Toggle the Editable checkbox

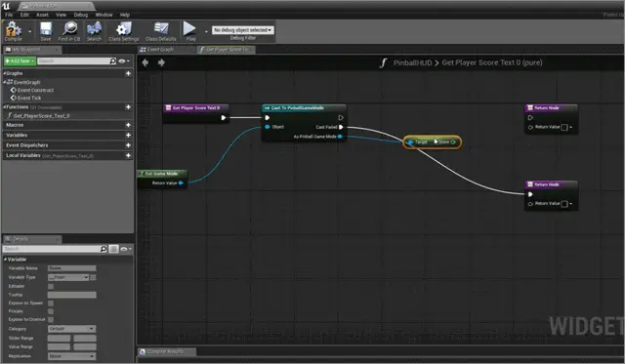51,286
